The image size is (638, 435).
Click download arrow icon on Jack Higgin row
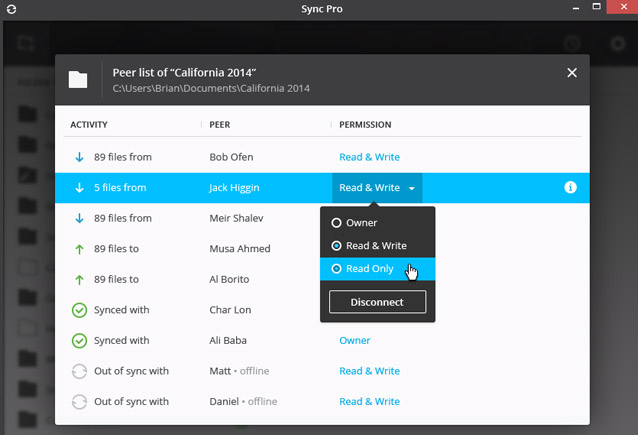click(x=79, y=188)
